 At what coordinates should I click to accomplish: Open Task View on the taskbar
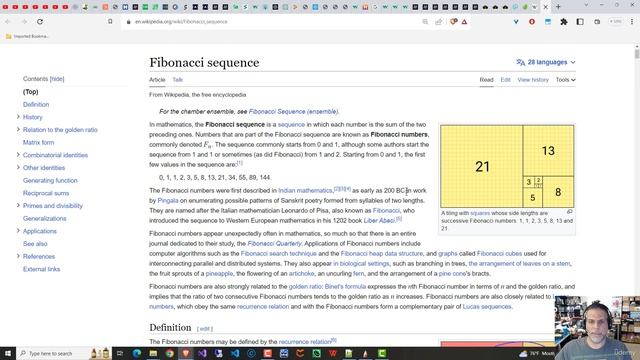point(120,353)
